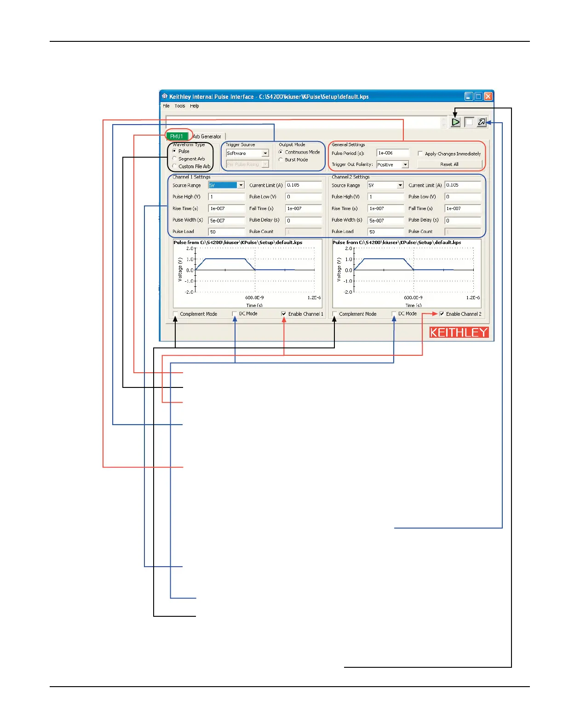The height and width of the screenshot is (728, 563).
Task: Click the green Run triangle icon
Action: point(455,122)
